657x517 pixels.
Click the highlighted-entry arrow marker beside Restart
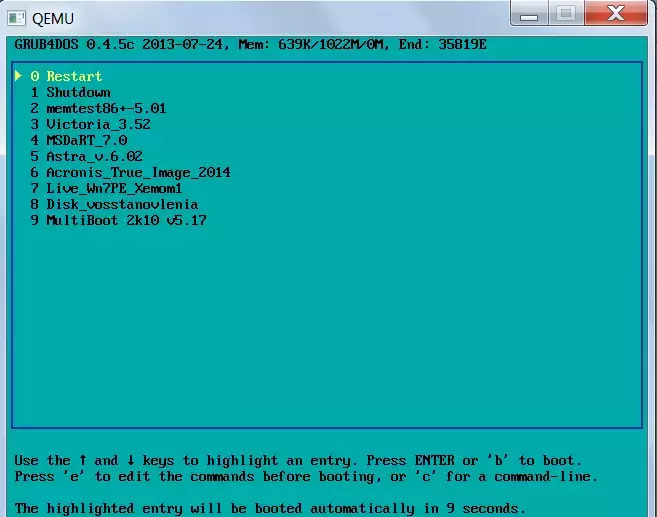point(18,76)
